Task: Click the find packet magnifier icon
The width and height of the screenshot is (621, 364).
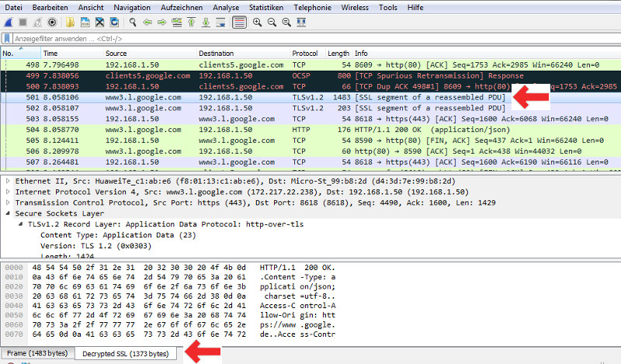Action: pyautogui.click(x=133, y=23)
